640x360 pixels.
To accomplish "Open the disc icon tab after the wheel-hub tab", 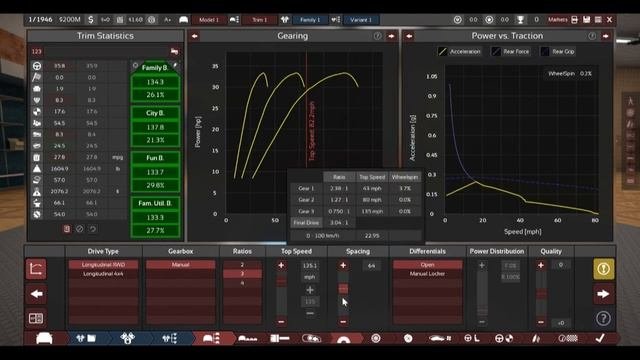I will coord(408,338).
